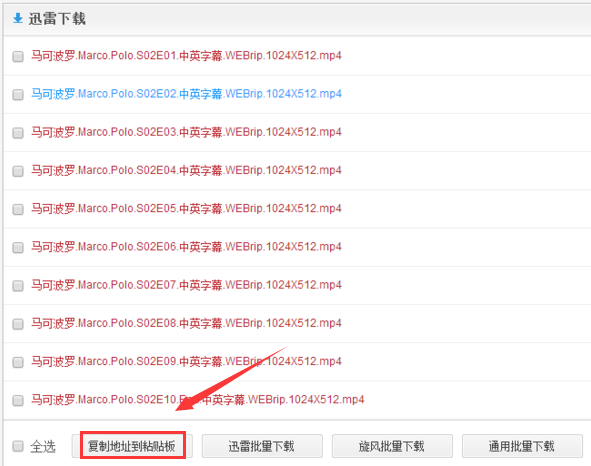Click the Marco.Polo.S02E03 file link
This screenshot has width=591, height=466.
186,132
